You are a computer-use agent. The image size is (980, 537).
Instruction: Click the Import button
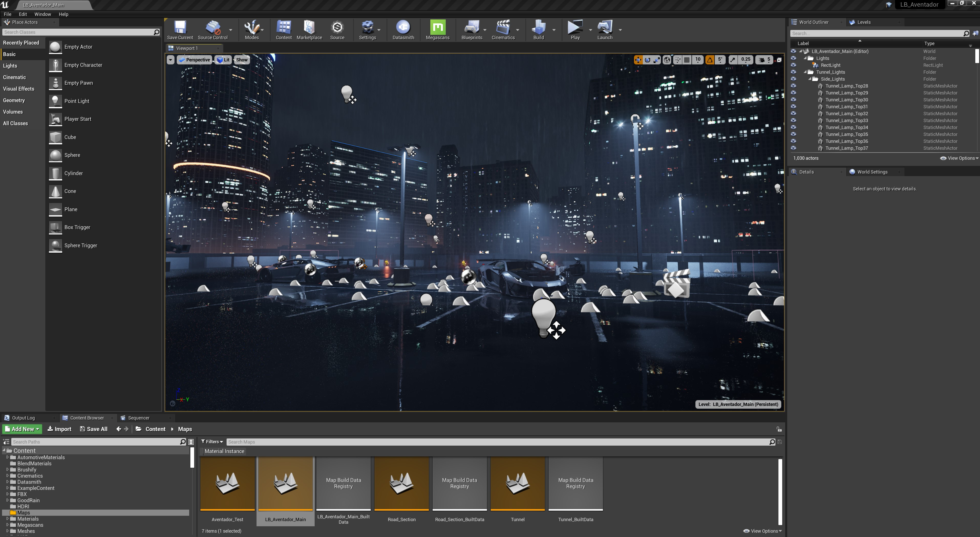pos(59,429)
